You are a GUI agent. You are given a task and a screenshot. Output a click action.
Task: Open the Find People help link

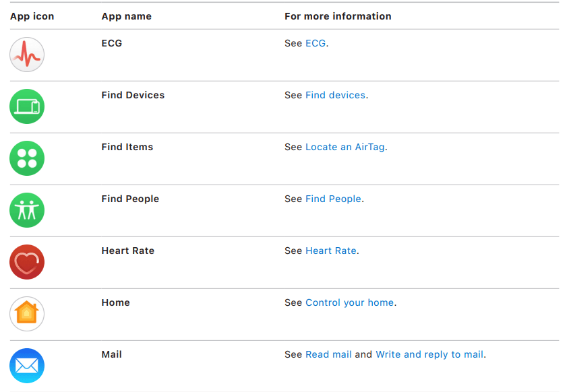pyautogui.click(x=334, y=199)
